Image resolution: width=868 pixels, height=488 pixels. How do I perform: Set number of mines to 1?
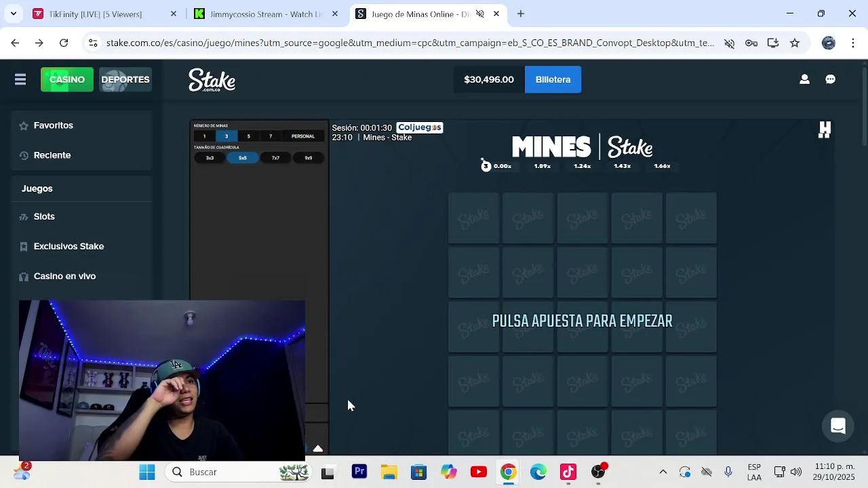click(x=204, y=136)
